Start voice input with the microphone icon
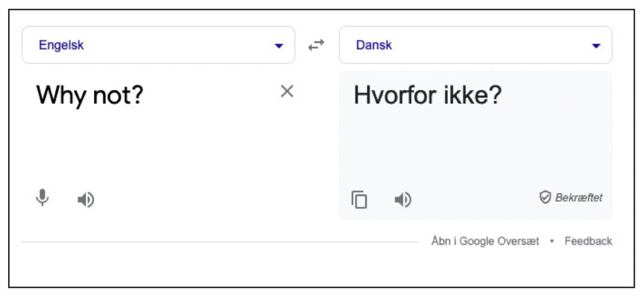The image size is (644, 298). point(42,198)
